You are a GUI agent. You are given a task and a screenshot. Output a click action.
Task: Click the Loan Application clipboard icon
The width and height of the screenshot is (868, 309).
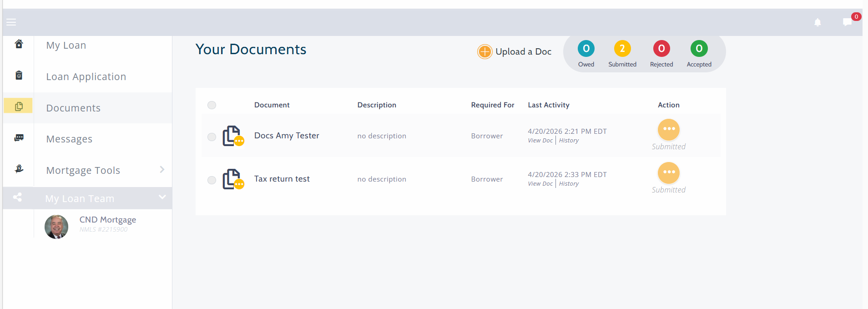point(19,76)
